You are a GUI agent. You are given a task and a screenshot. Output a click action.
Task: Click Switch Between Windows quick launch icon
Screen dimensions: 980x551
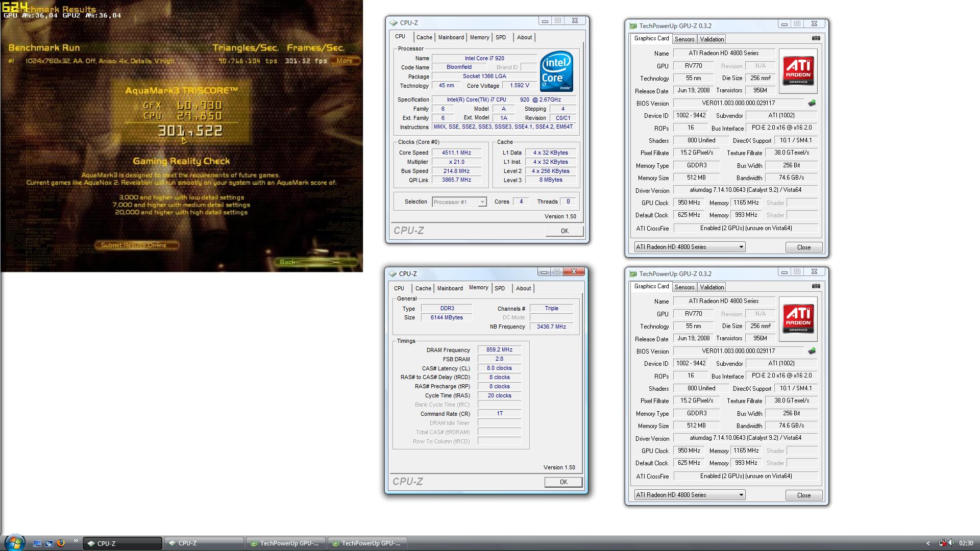click(49, 543)
